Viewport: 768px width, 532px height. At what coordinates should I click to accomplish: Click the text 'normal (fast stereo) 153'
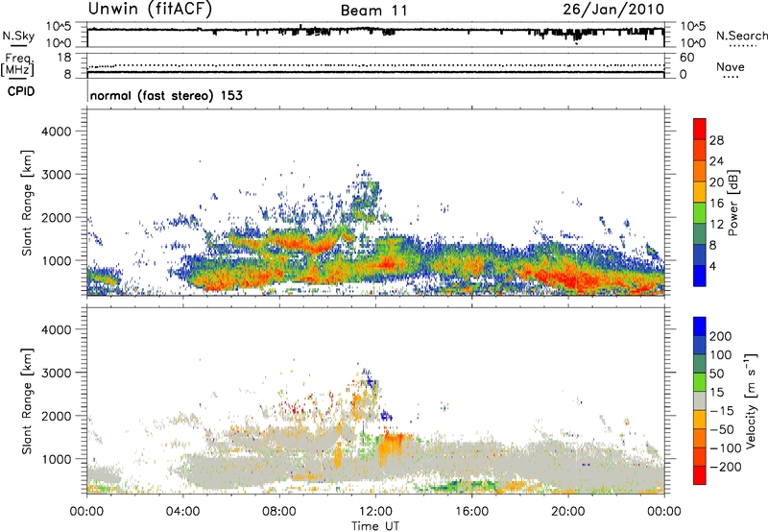tap(166, 95)
